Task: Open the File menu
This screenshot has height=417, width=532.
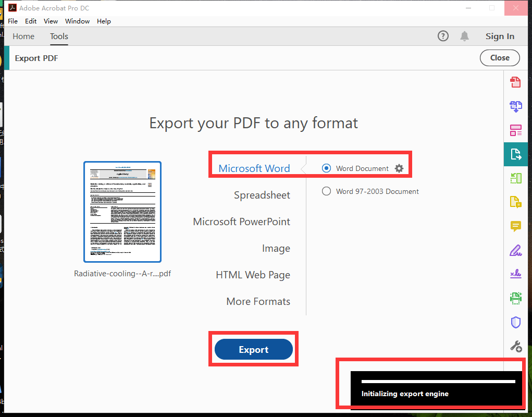Action: coord(13,21)
